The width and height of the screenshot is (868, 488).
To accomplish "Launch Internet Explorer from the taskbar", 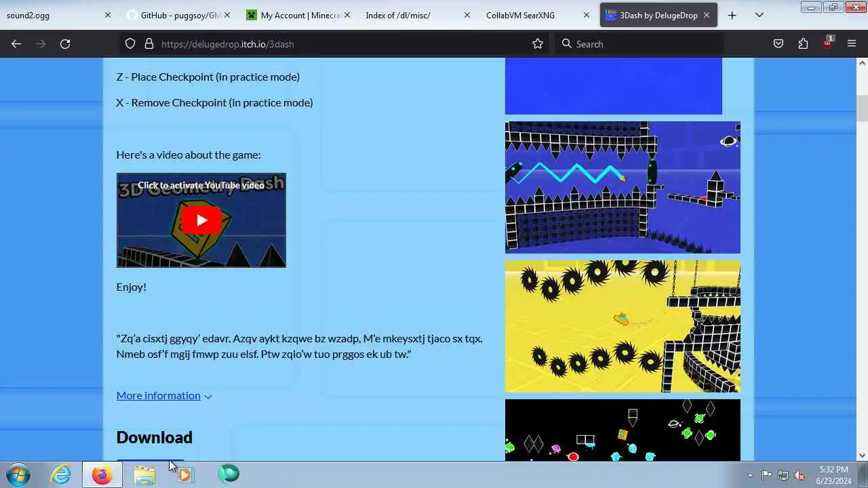I will (60, 474).
